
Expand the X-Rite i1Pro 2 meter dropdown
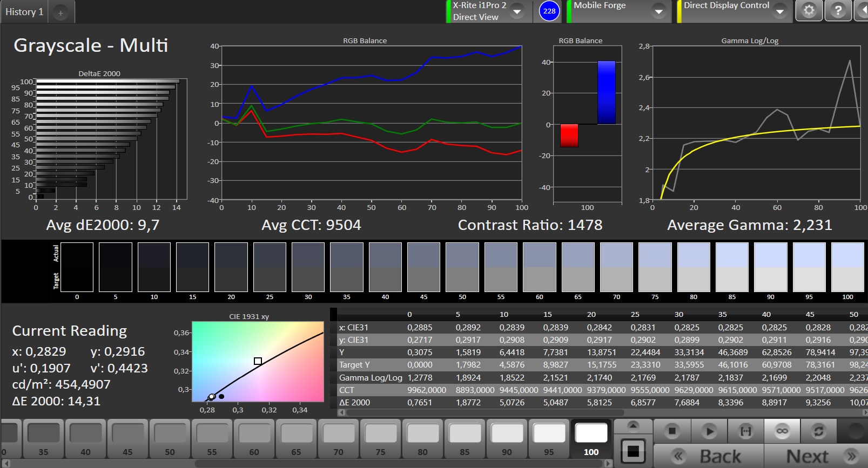click(x=517, y=11)
